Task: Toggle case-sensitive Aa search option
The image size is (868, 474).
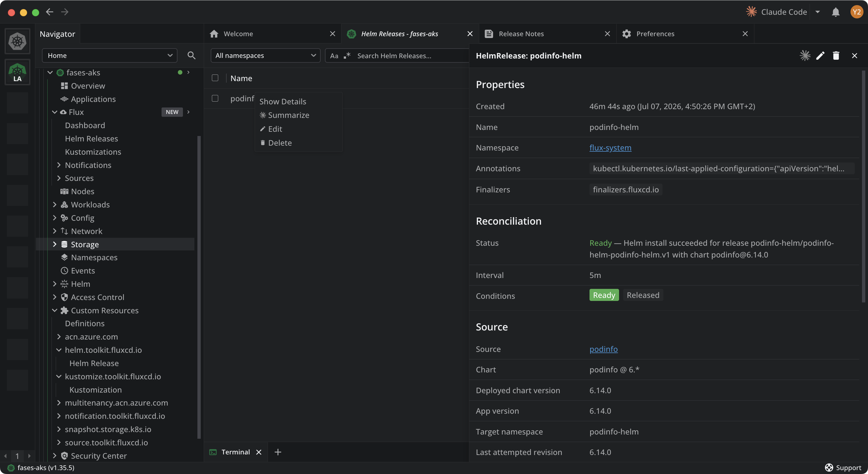Action: 334,56
